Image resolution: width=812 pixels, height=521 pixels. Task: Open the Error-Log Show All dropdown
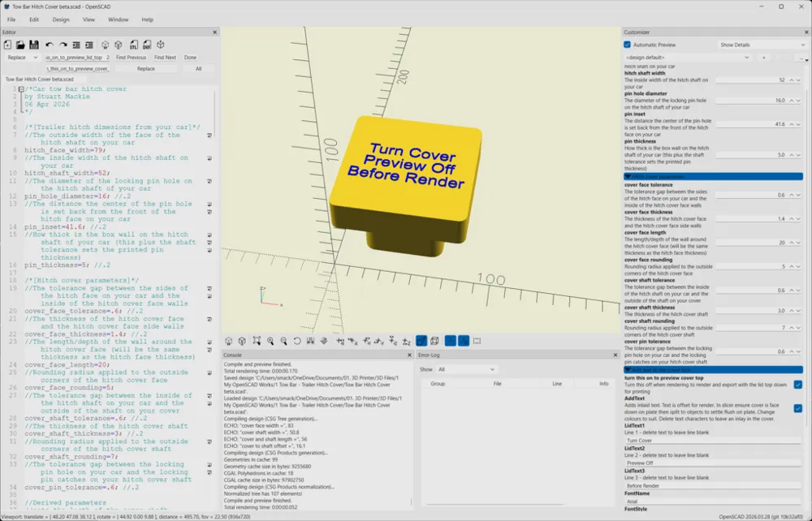(466, 369)
